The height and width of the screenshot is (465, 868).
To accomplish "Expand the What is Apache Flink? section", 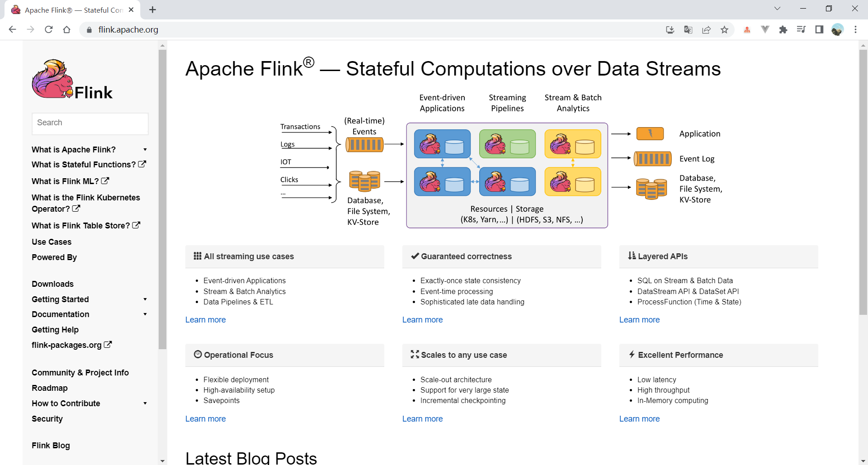I will [x=145, y=149].
